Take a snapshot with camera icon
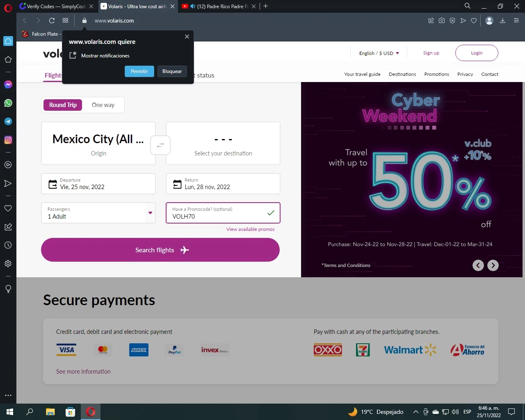 click(442, 21)
